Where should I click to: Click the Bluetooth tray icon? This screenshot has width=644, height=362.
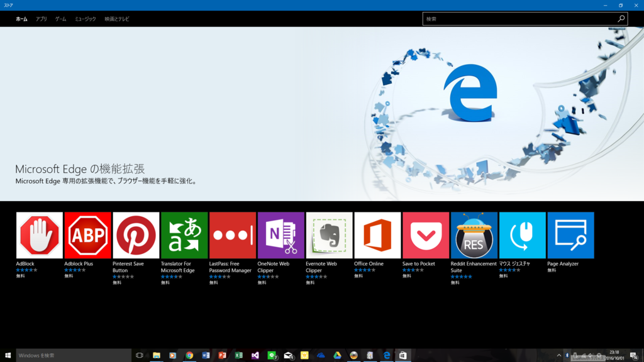pos(567,356)
